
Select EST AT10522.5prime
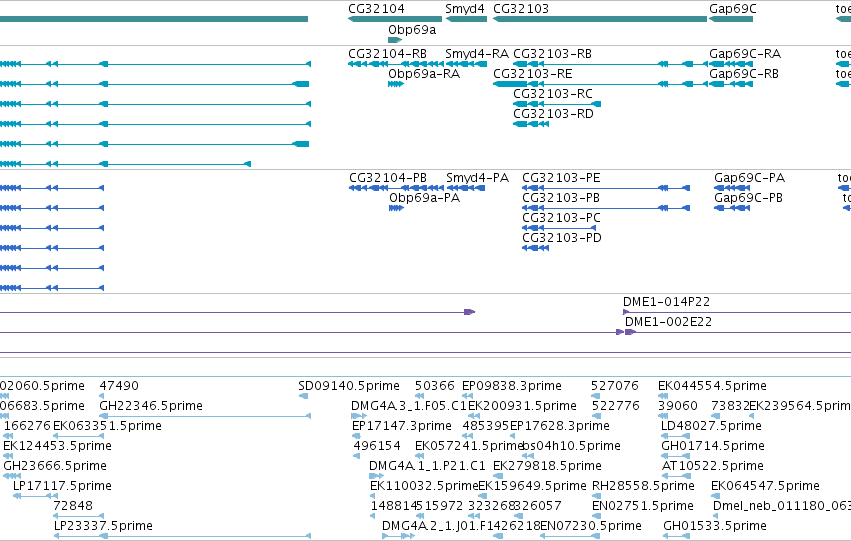[x=713, y=466]
